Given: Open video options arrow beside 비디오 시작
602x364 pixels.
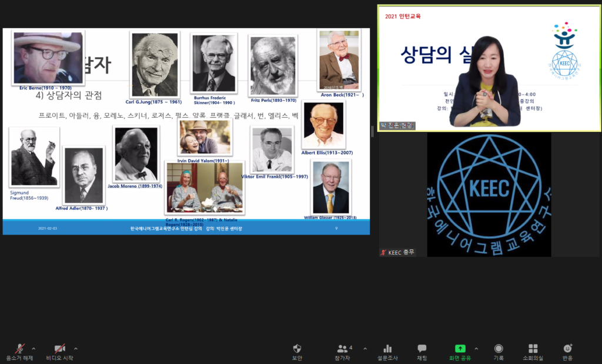Looking at the screenshot, I should click(76, 349).
